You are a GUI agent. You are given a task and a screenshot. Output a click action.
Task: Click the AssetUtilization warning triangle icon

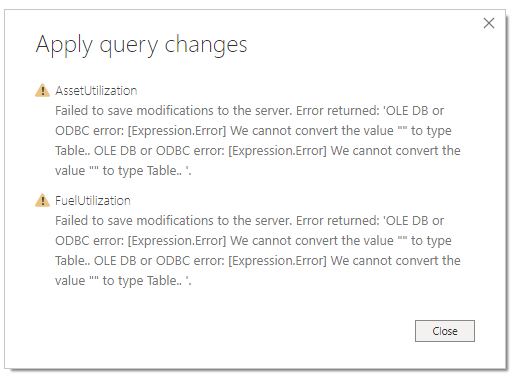coord(42,90)
